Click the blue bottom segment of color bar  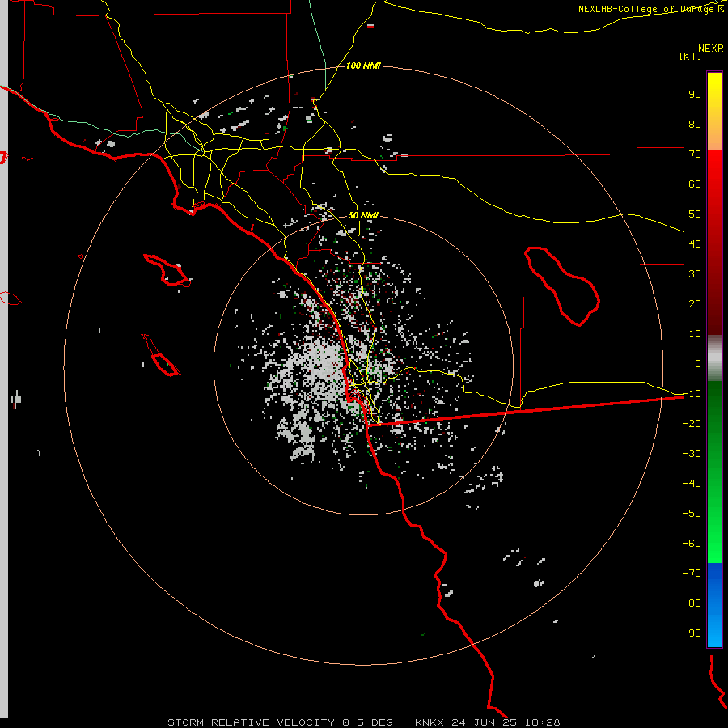(714, 605)
